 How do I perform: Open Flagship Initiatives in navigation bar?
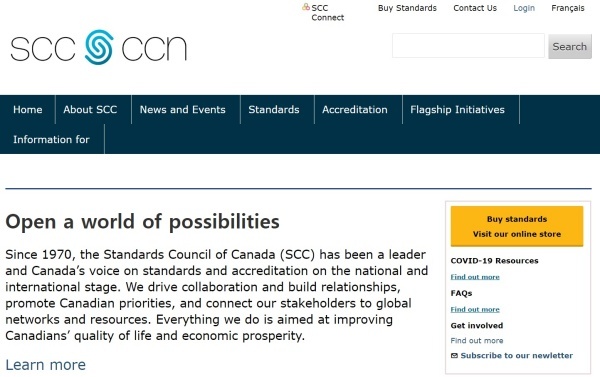(457, 109)
